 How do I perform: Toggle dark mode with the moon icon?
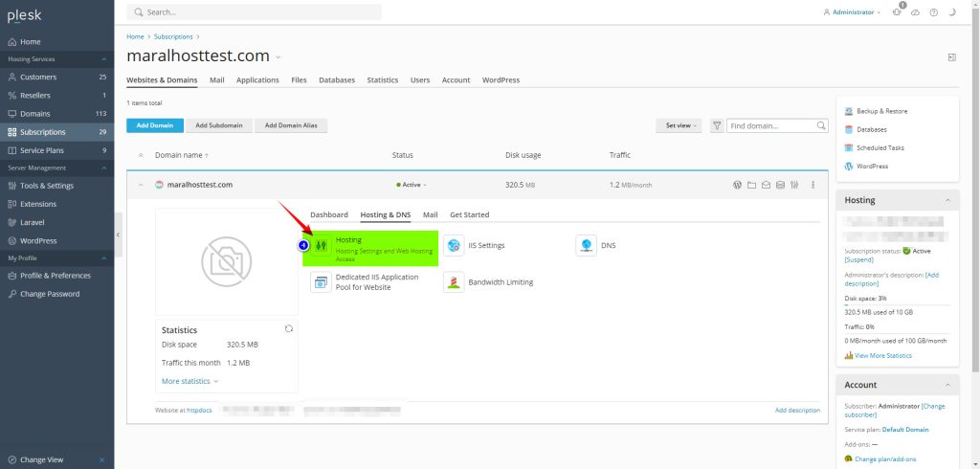[951, 12]
